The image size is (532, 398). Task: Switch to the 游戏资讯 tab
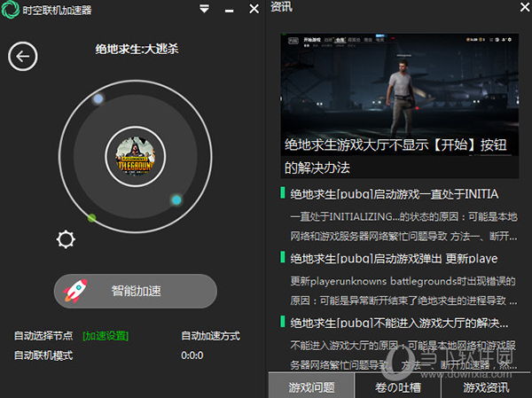tap(486, 386)
